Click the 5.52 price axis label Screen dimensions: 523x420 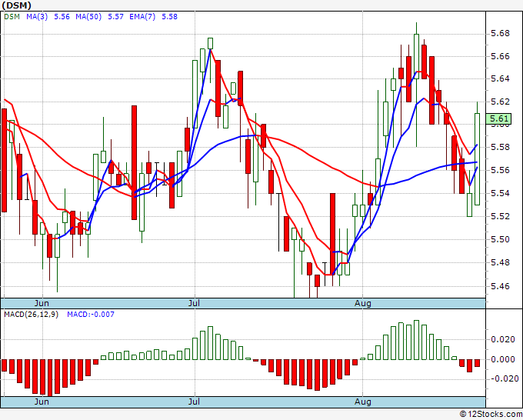(x=501, y=216)
